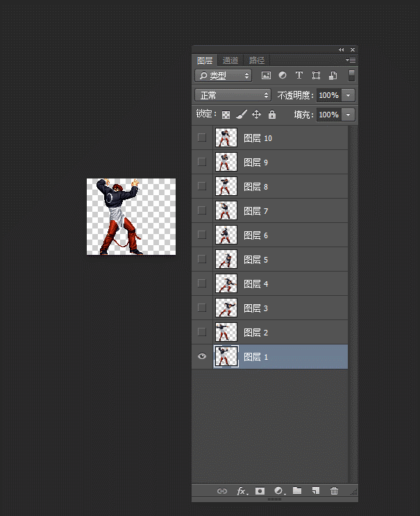Click the fill 100% value field
The image size is (420, 516).
tap(329, 115)
